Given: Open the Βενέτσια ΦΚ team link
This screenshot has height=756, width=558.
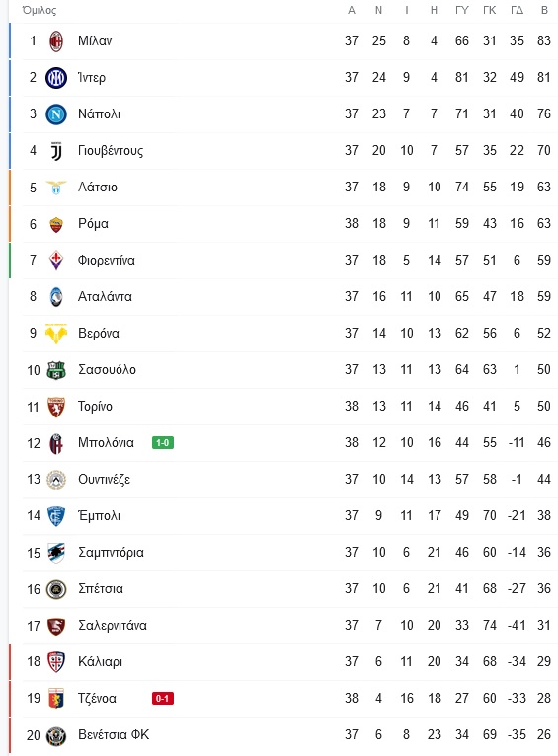Looking at the screenshot, I should pyautogui.click(x=114, y=735).
